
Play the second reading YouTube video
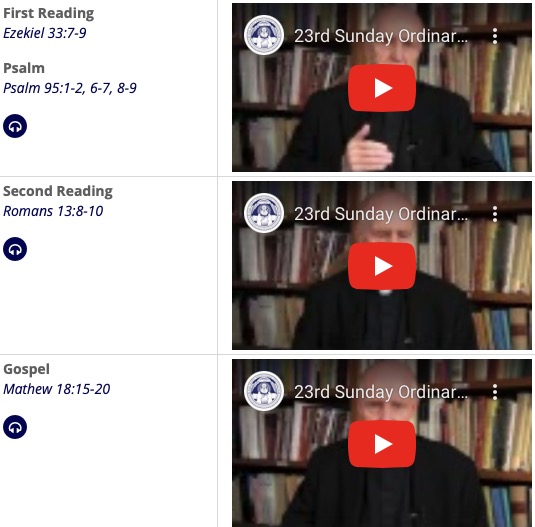[x=382, y=266]
